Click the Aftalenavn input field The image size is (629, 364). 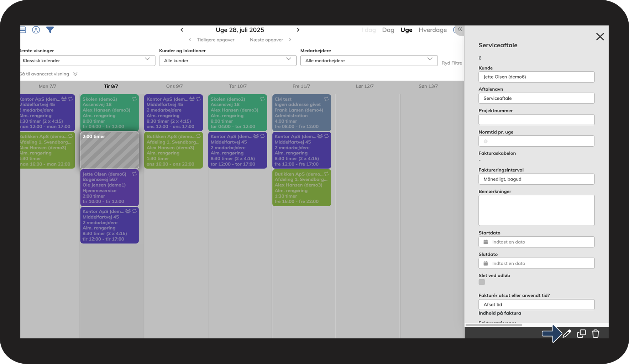(x=536, y=98)
